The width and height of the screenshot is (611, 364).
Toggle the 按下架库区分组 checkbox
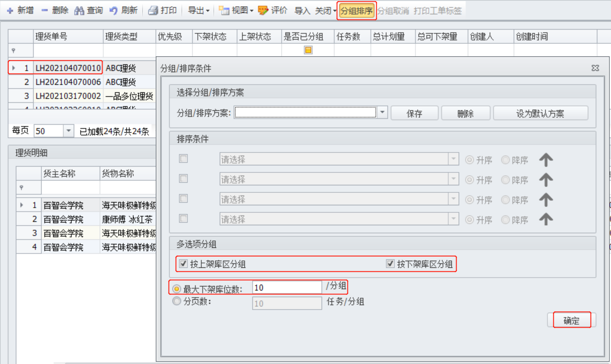pyautogui.click(x=390, y=264)
